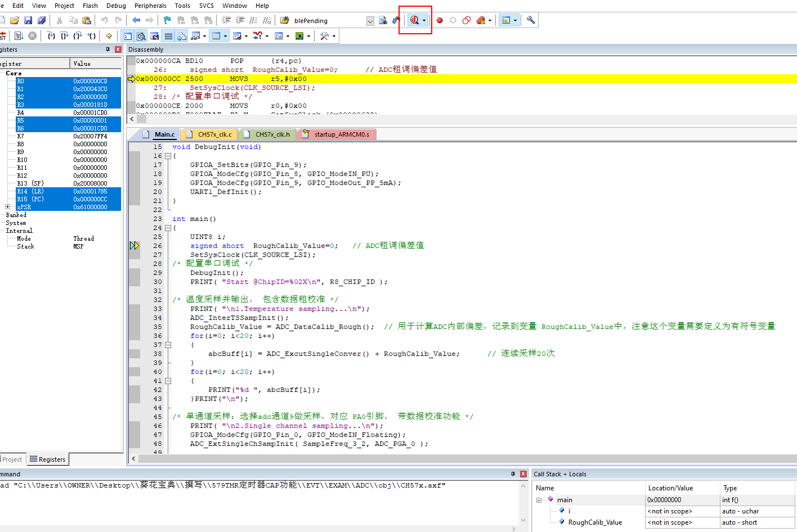Image resolution: width=797 pixels, height=532 pixels.
Task: Open the blePending find combo box dropdown
Action: click(370, 21)
